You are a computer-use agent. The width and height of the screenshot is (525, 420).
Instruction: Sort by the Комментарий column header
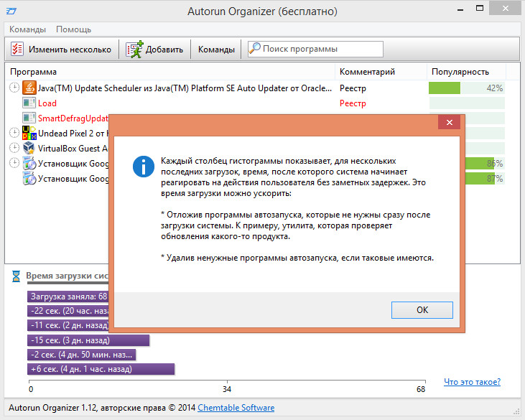coord(381,72)
